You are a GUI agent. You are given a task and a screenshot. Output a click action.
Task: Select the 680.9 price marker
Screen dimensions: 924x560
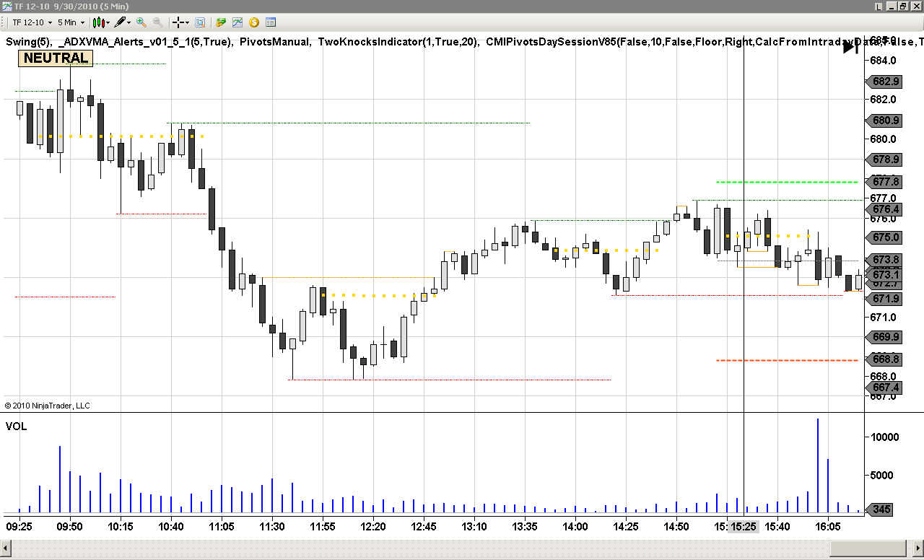[885, 121]
